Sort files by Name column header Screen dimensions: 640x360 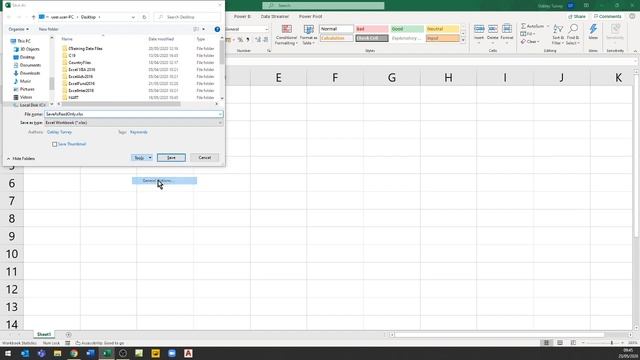click(67, 39)
